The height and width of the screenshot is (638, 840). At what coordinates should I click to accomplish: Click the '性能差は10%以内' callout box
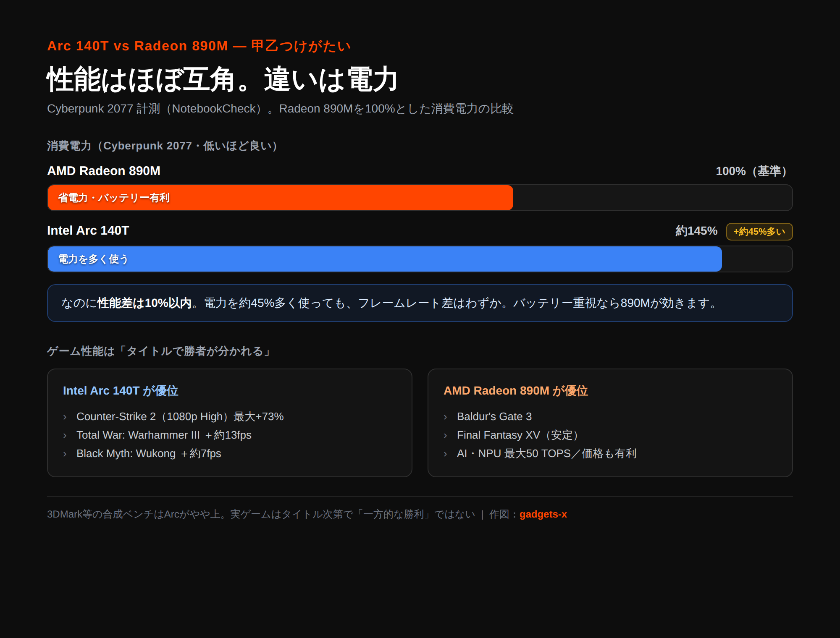point(420,303)
